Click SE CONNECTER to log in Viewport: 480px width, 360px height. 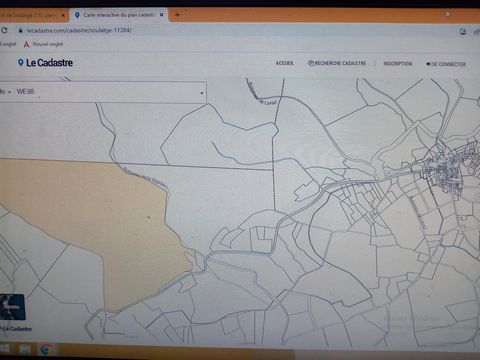click(446, 64)
